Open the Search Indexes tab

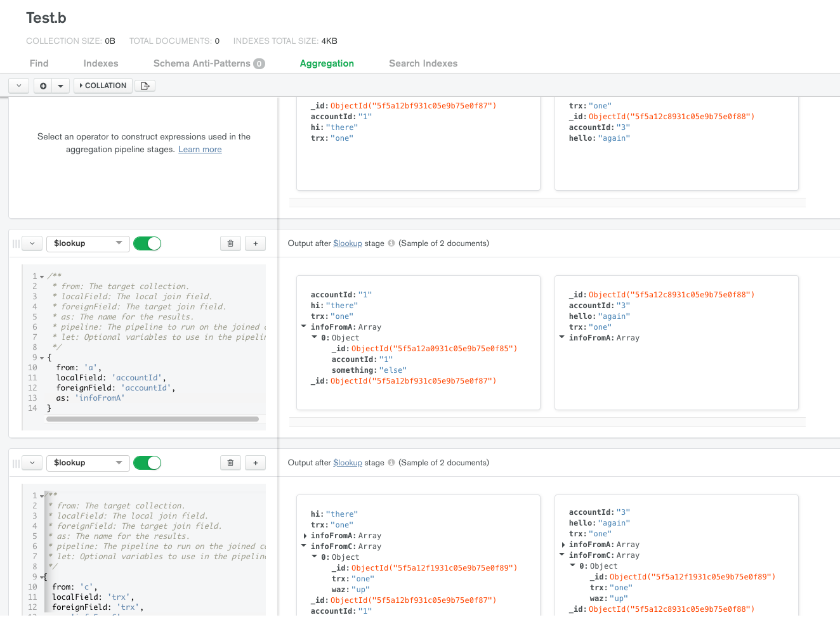pos(423,63)
